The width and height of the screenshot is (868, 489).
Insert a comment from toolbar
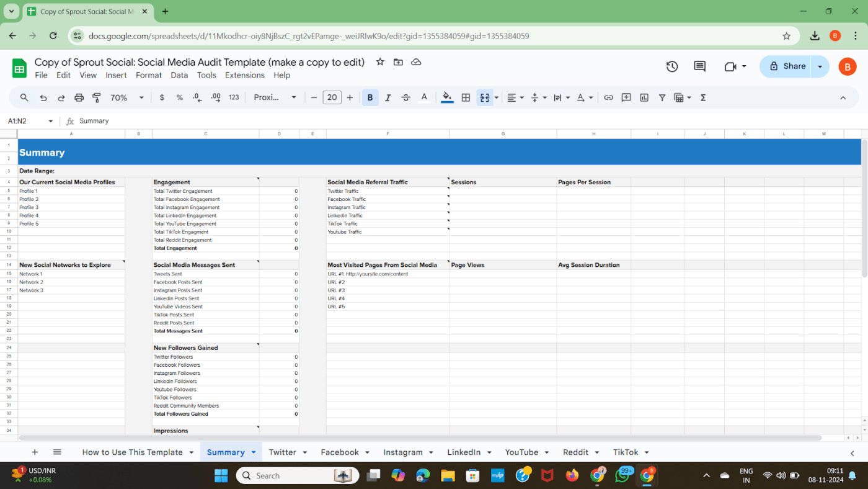click(626, 97)
